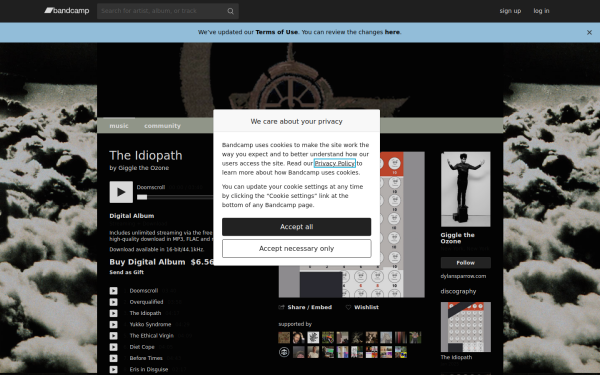Play the Doomscroll track in main player

coord(121,192)
